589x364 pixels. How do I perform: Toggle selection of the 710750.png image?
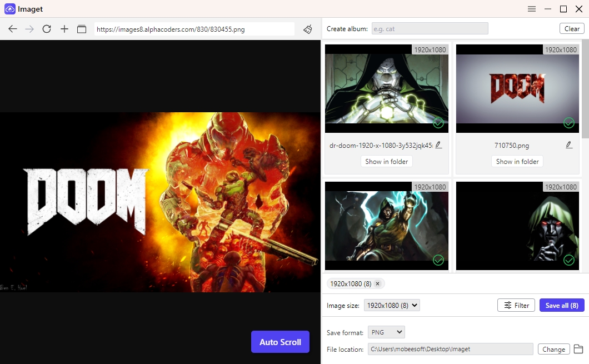[x=569, y=122]
